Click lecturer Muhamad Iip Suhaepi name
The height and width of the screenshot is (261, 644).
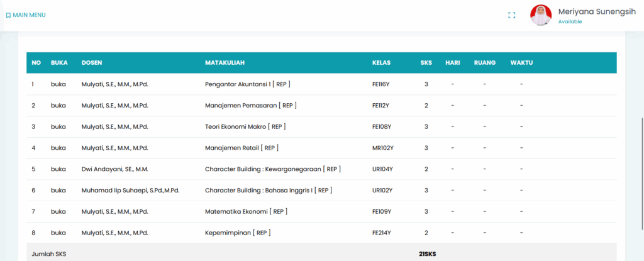[x=130, y=190]
